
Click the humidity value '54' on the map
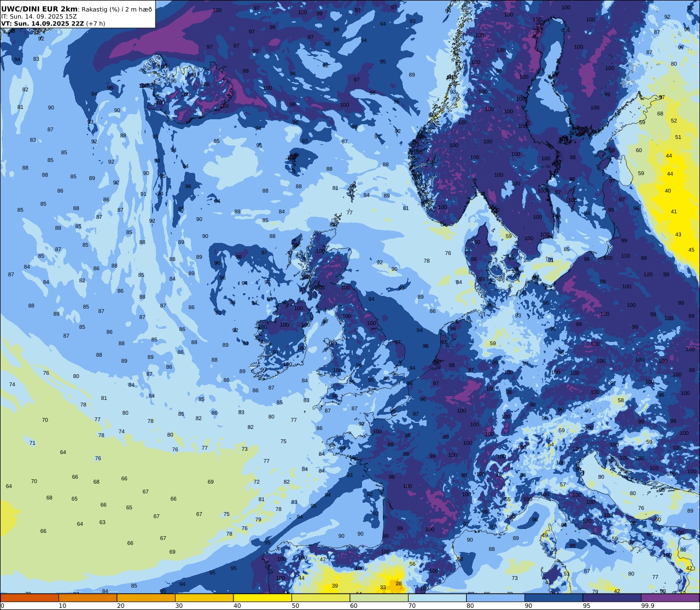551,445
